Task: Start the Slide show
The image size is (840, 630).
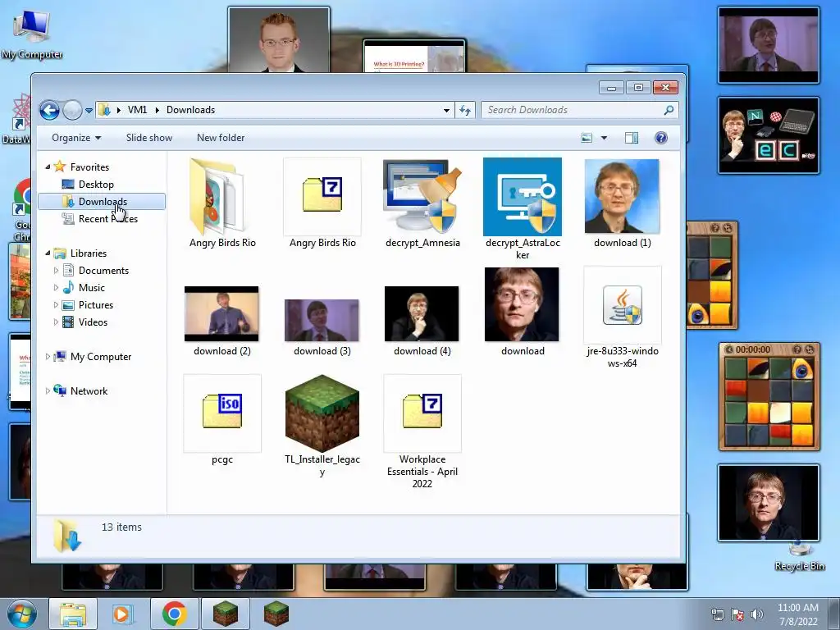Action: [x=149, y=138]
